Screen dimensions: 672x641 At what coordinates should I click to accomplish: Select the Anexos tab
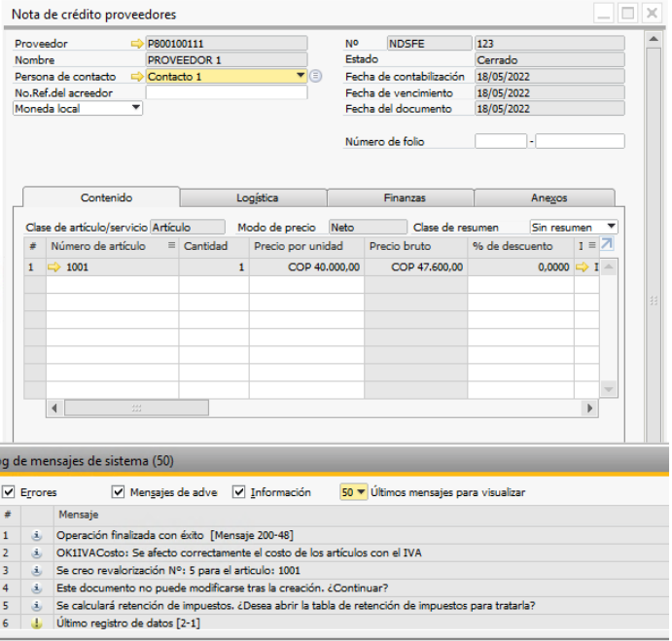coord(548,197)
